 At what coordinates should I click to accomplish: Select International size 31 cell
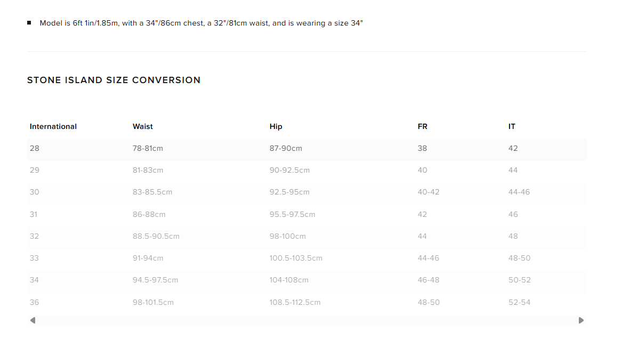pos(34,215)
